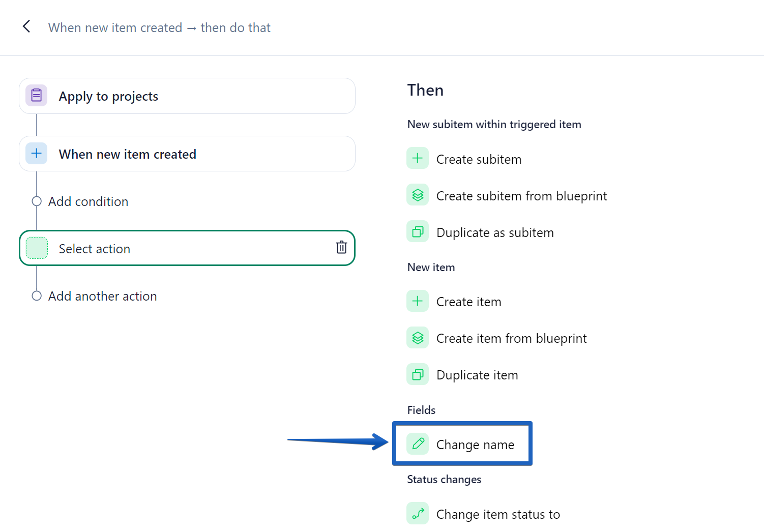Viewport: 764px width, 532px height.
Task: Click the Create subitem from blueprint layers icon
Action: click(x=418, y=195)
